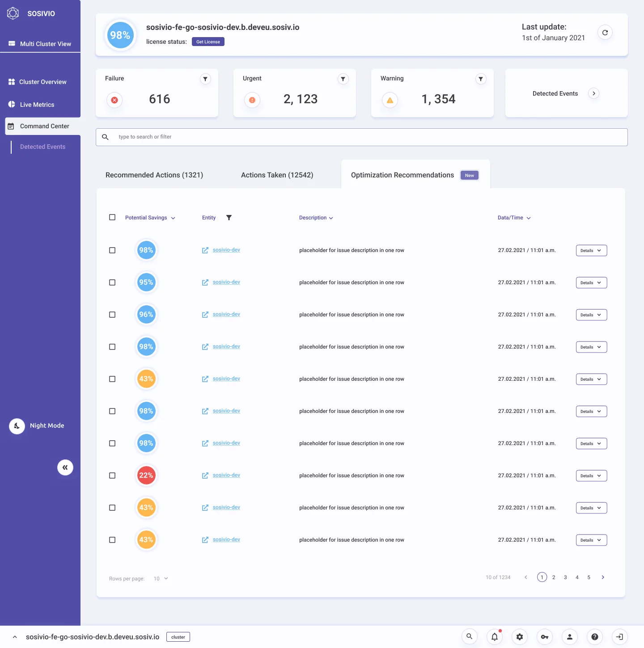Screen dimensions: 644x648
Task: Switch to Recommended Actions tab
Action: pyautogui.click(x=154, y=175)
